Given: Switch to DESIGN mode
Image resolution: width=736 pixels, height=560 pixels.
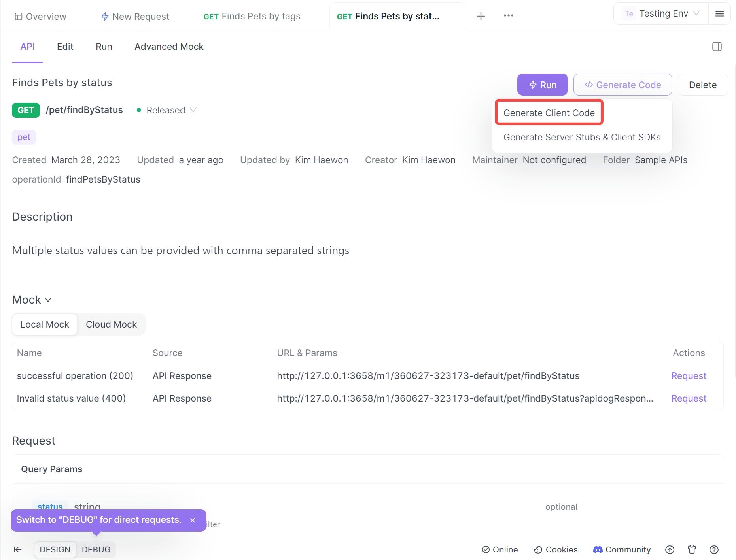Looking at the screenshot, I should tap(55, 550).
